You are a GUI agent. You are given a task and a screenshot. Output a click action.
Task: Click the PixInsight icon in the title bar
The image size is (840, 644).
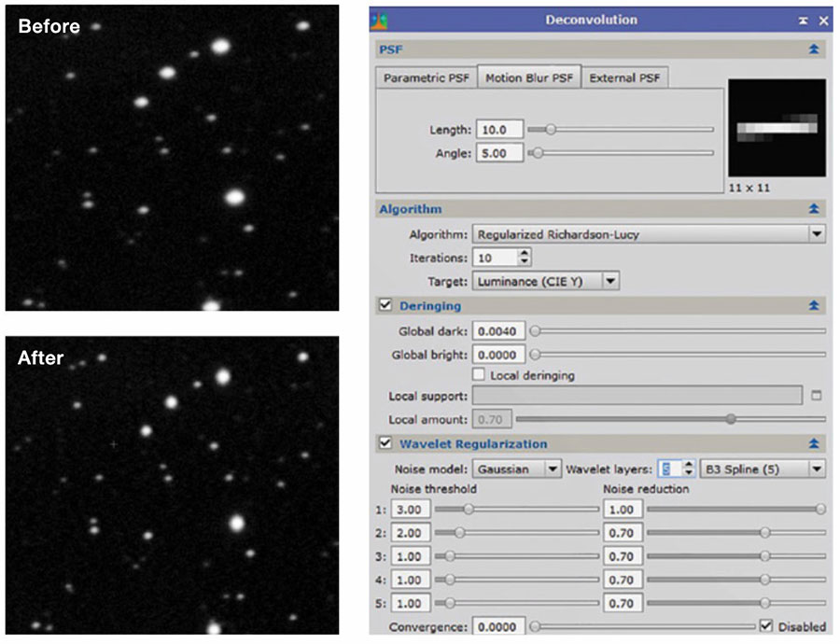[x=381, y=20]
